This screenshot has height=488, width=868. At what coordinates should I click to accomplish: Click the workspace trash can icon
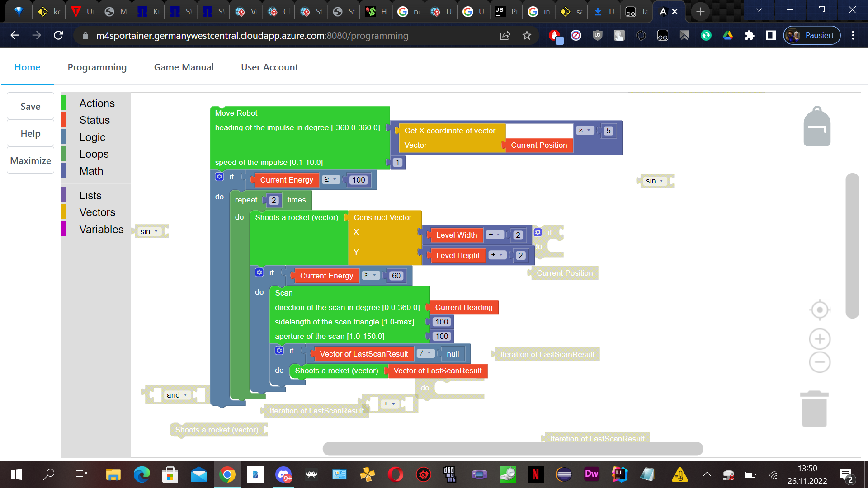(814, 409)
